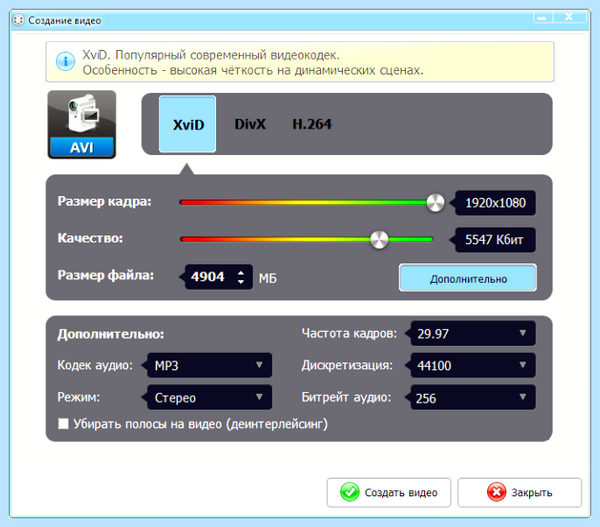Click the AVI camcorder format icon

[x=82, y=125]
